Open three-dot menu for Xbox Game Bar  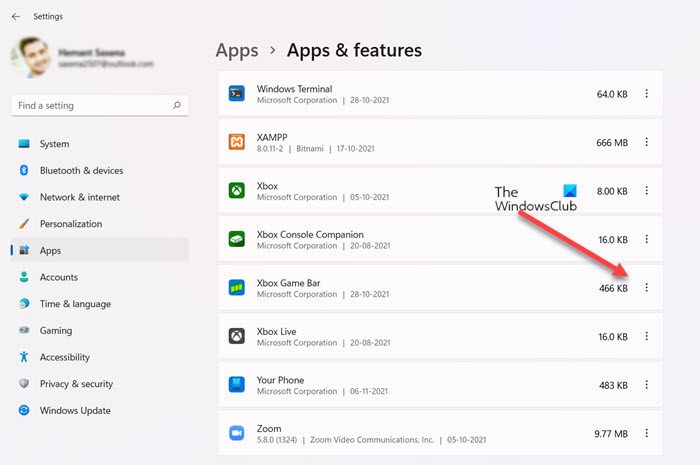[646, 288]
